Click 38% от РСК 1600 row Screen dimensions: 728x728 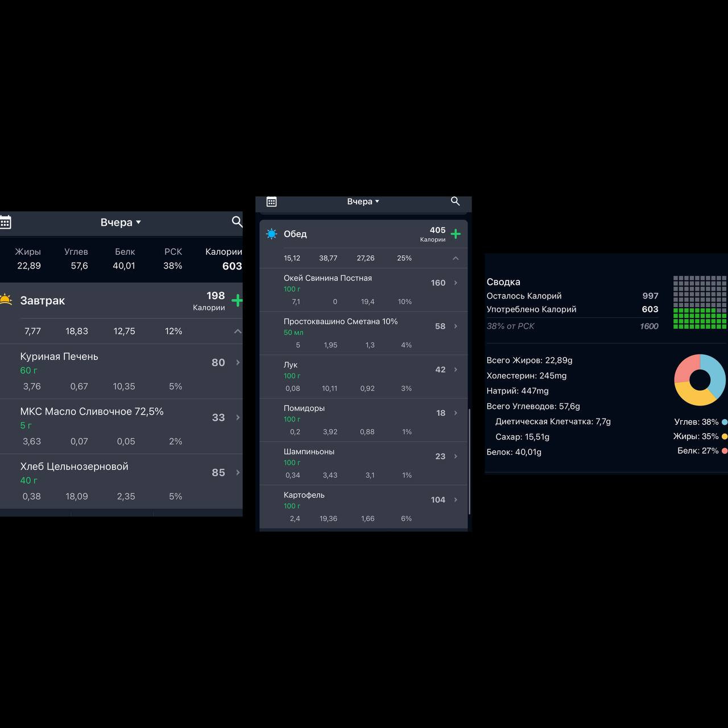pyautogui.click(x=572, y=326)
